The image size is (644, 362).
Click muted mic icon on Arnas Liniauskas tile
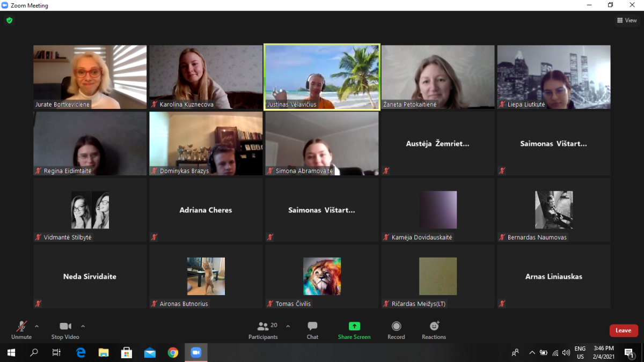click(502, 304)
